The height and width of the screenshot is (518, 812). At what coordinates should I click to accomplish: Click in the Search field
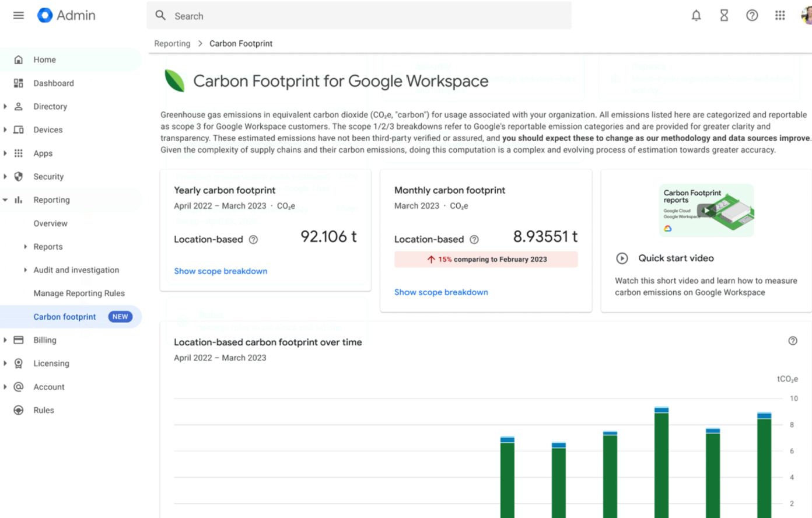tap(359, 16)
